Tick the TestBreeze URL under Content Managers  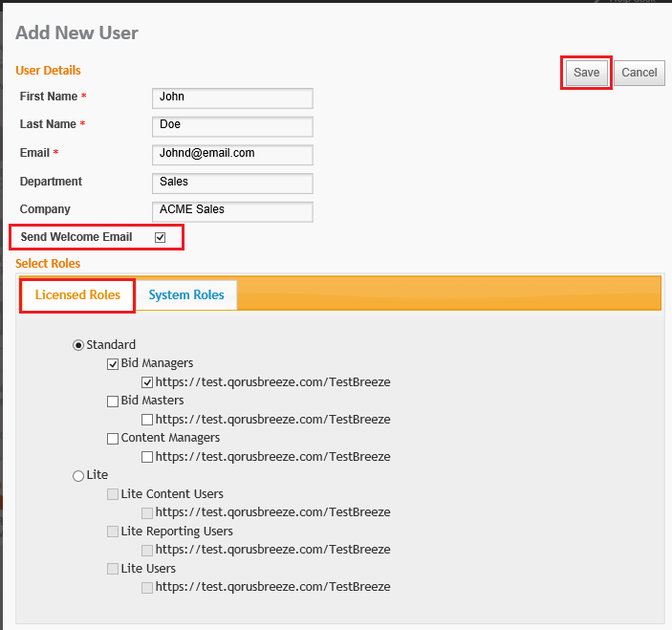click(147, 457)
